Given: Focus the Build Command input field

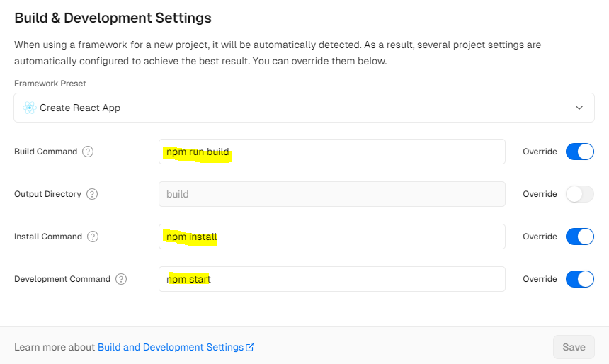Looking at the screenshot, I should click(x=331, y=152).
